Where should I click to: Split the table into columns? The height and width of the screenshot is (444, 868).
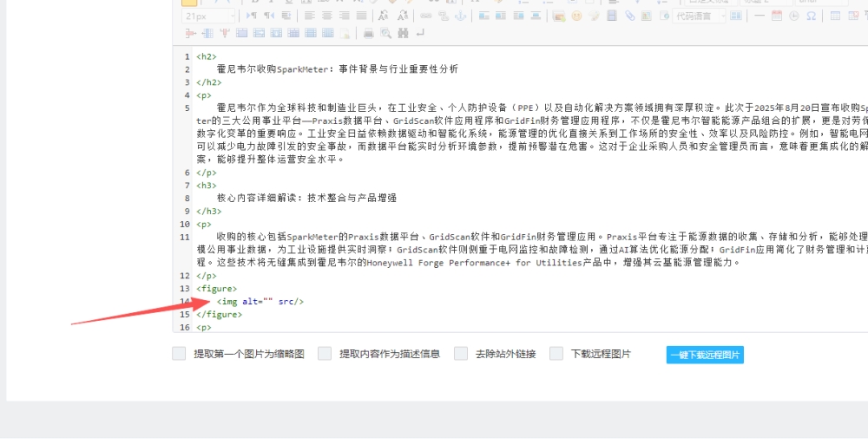[328, 33]
